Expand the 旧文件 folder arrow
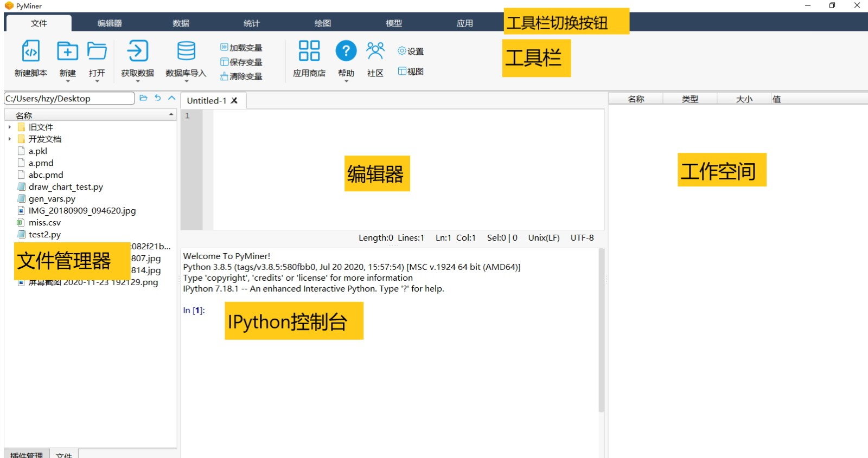Screen dimensions: 868x458 click(x=10, y=127)
